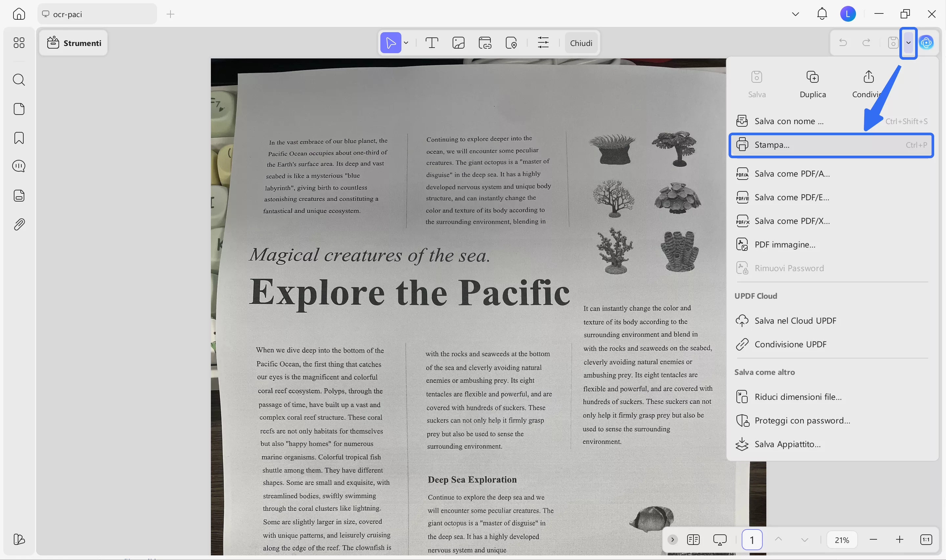Screen dimensions: 946x560
Task: Collapse the save options dropdown arrow
Action: tap(908, 43)
